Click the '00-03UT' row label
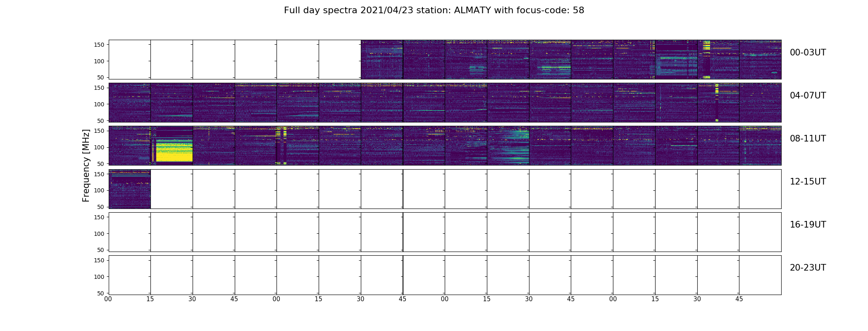Viewport: 868px width, 331px height. (808, 53)
